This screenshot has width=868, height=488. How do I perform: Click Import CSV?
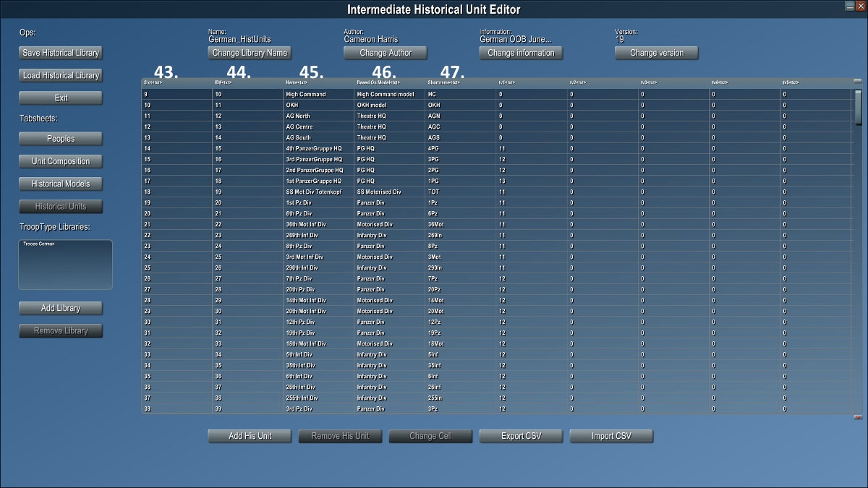pos(612,436)
